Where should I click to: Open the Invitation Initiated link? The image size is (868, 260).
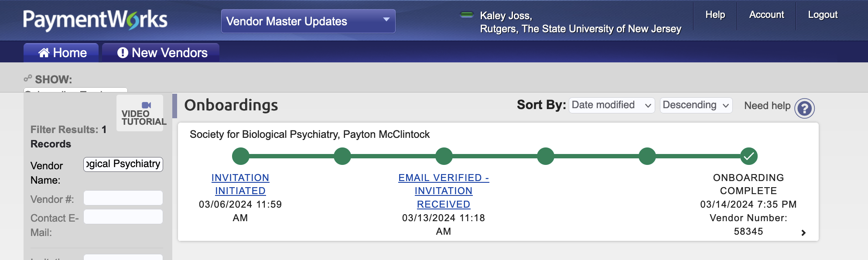(x=240, y=184)
